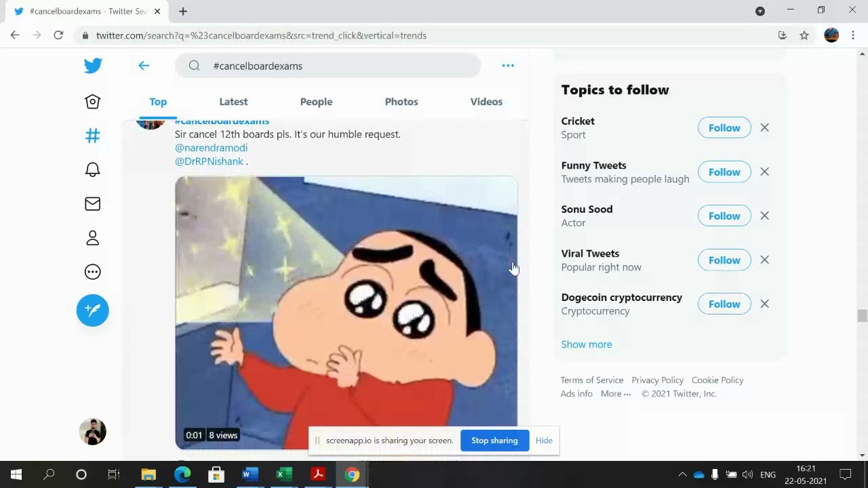This screenshot has height=488, width=868.
Task: Open the @narendramodi mention
Action: click(211, 148)
